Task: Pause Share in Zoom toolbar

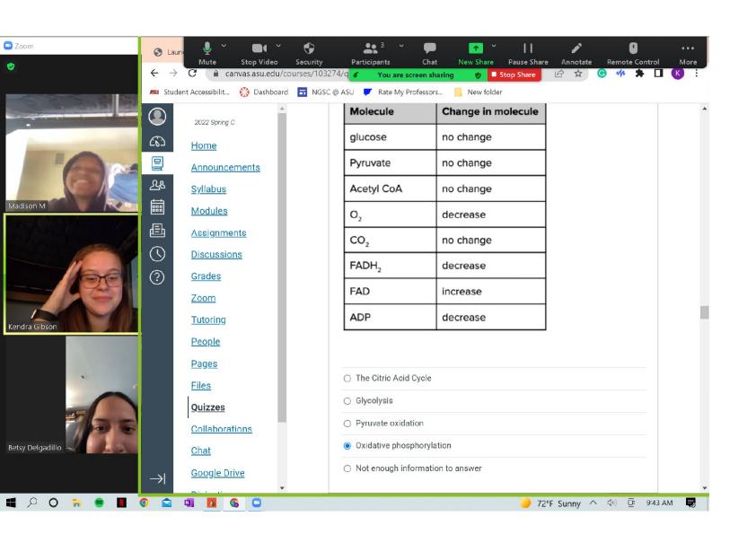Action: (x=528, y=53)
